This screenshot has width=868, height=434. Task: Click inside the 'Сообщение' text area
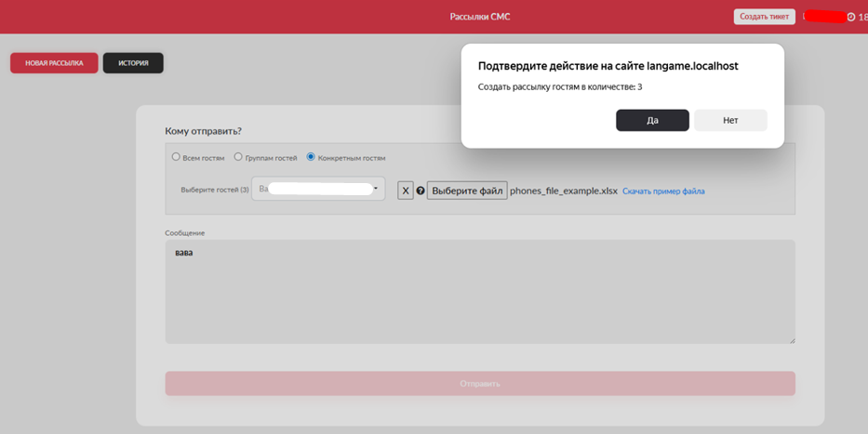[x=479, y=293]
